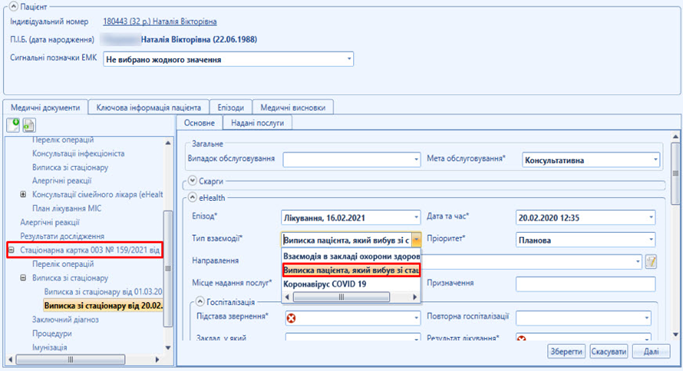Click dropdown list scroll left arrow
Image resolution: width=683 pixels, height=371 pixels.
(x=287, y=297)
